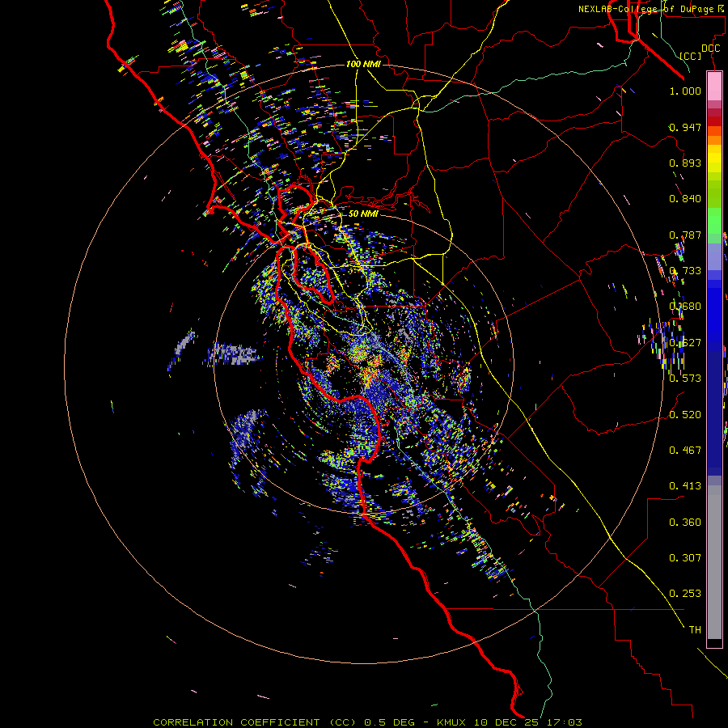Click the 0.573 legend value
Screen dimensions: 728x728
click(x=685, y=379)
